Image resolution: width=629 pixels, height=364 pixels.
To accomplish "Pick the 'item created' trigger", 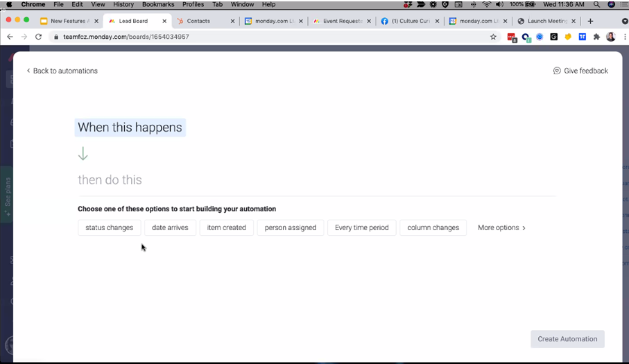I will pos(227,227).
